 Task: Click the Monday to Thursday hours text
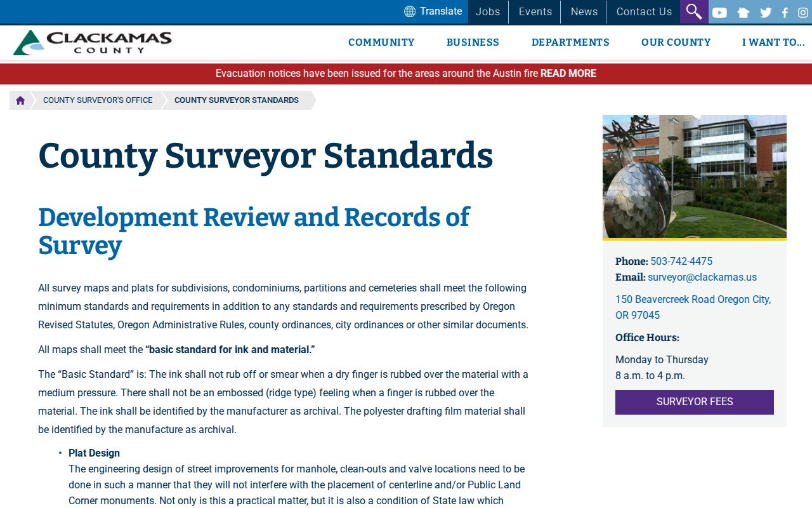[662, 360]
